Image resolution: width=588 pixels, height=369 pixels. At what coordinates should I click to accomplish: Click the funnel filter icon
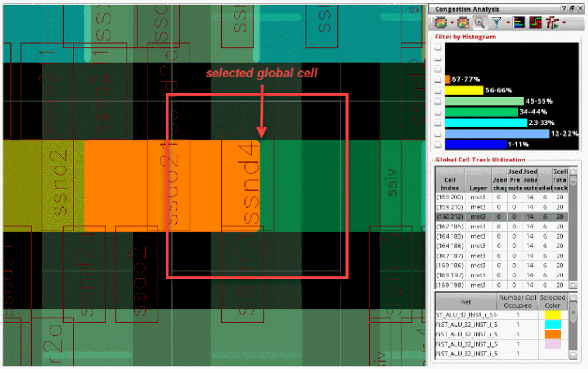click(x=496, y=23)
